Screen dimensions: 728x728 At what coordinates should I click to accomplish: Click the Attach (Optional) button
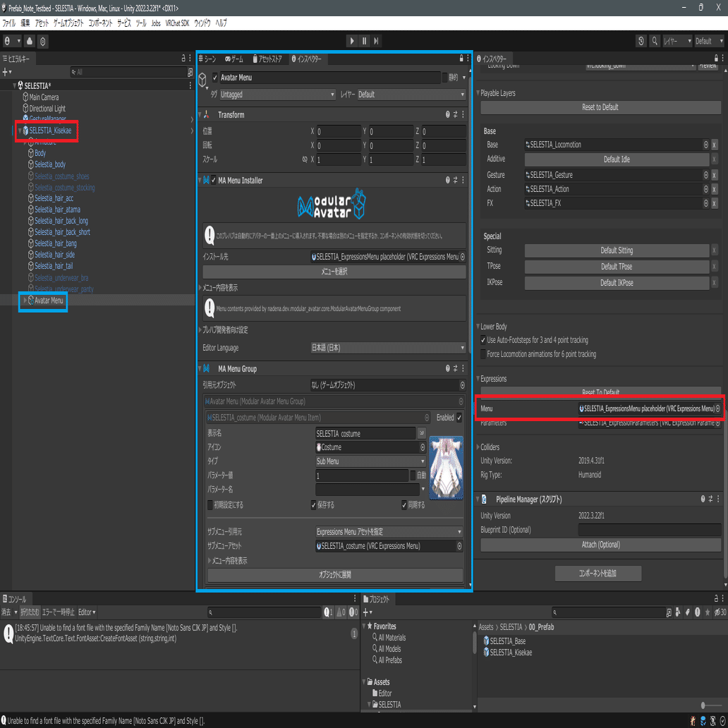coord(600,545)
